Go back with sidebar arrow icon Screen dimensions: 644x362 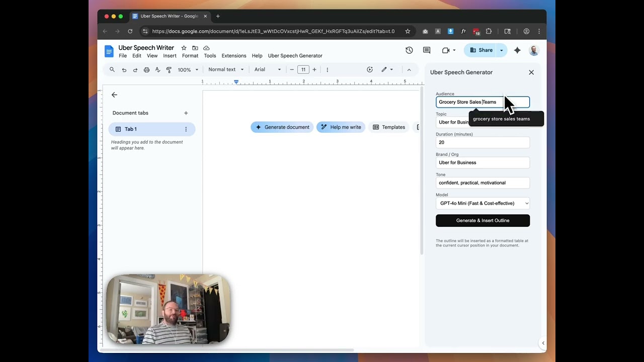(x=114, y=95)
